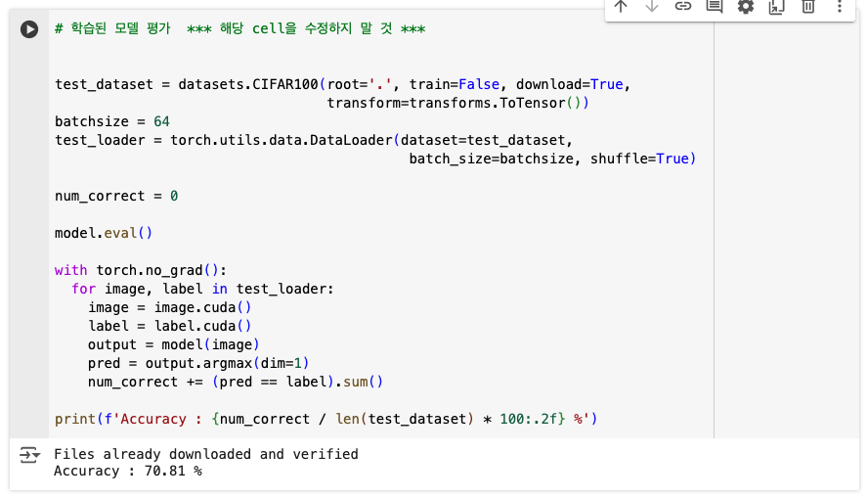Click the print Accuracy f-string line
The width and height of the screenshot is (868, 499).
click(326, 419)
